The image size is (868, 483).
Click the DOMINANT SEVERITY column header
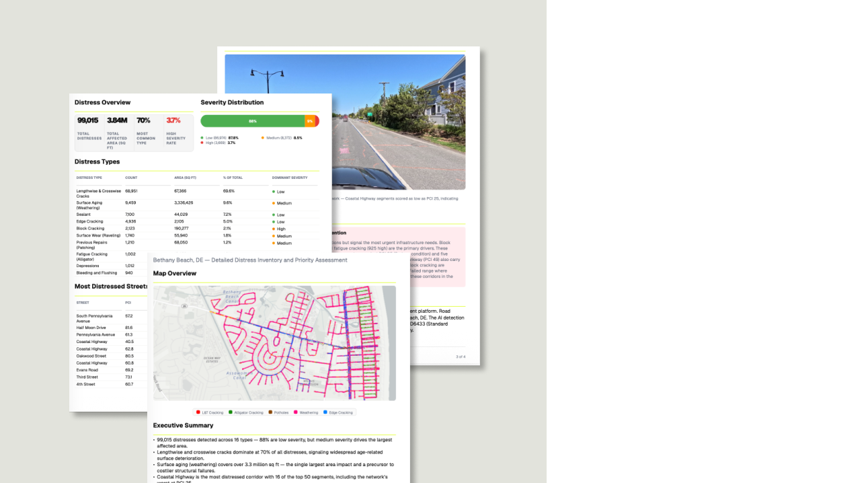coord(290,178)
